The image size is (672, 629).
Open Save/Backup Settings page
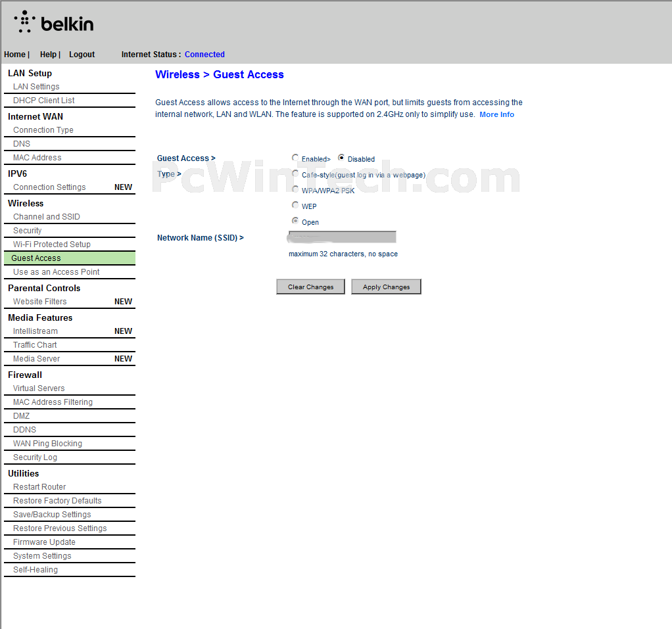point(52,514)
